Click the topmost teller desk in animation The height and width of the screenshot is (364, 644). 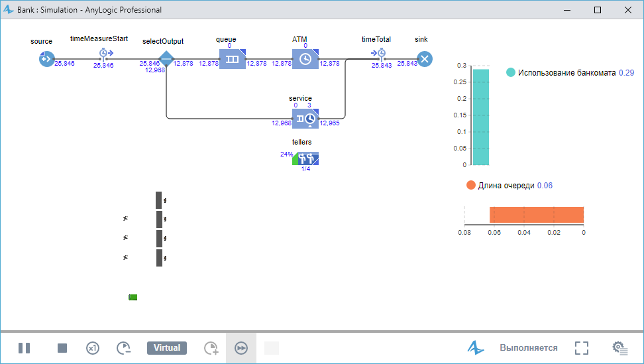tap(158, 200)
